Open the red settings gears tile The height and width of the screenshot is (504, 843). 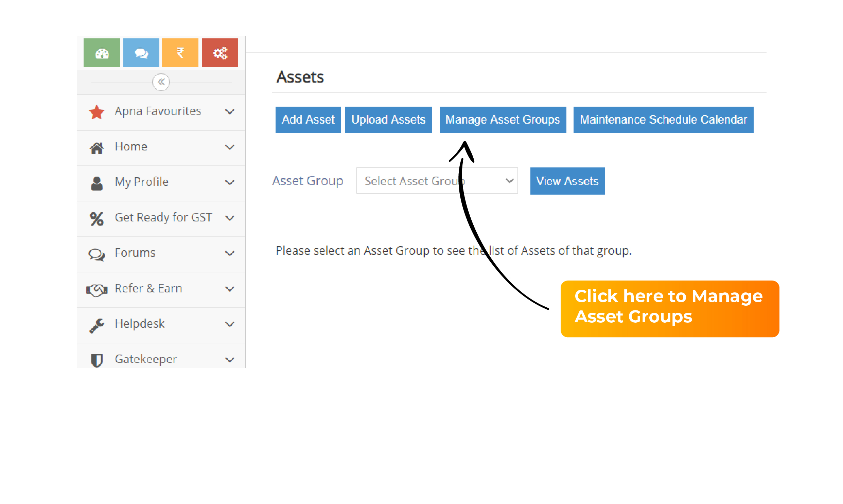(x=220, y=53)
